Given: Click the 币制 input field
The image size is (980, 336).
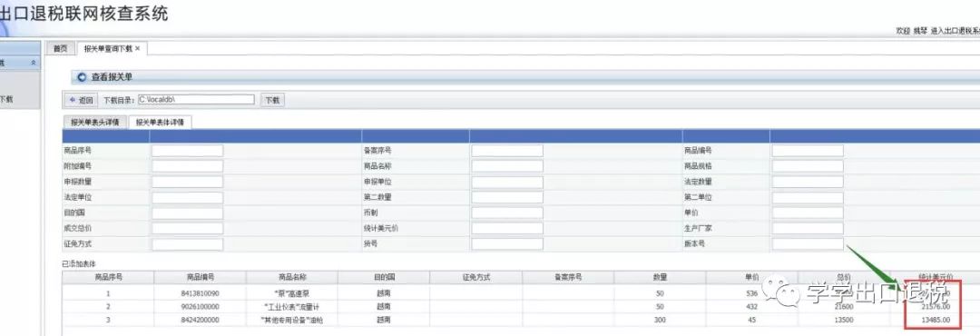Looking at the screenshot, I should point(507,212).
